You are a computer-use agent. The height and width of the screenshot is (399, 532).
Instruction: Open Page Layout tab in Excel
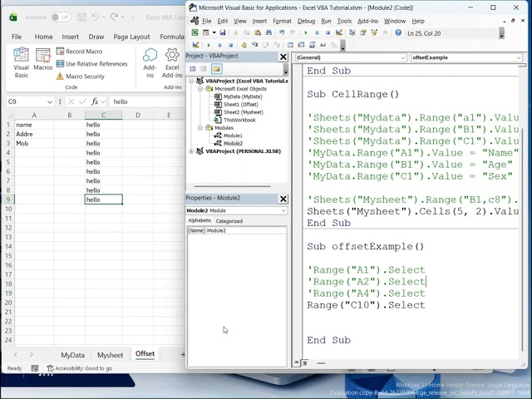tap(131, 37)
